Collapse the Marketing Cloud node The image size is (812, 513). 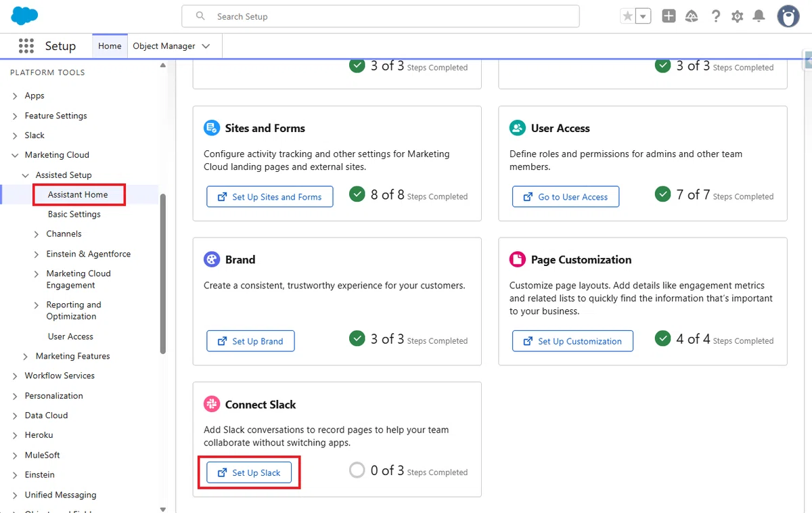16,155
